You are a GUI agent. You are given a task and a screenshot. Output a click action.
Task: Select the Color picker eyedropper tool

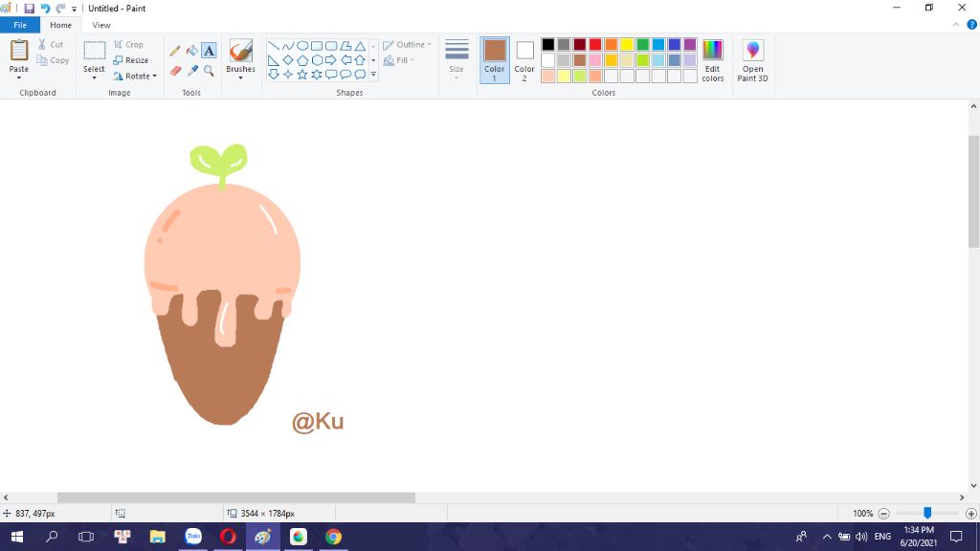click(191, 71)
